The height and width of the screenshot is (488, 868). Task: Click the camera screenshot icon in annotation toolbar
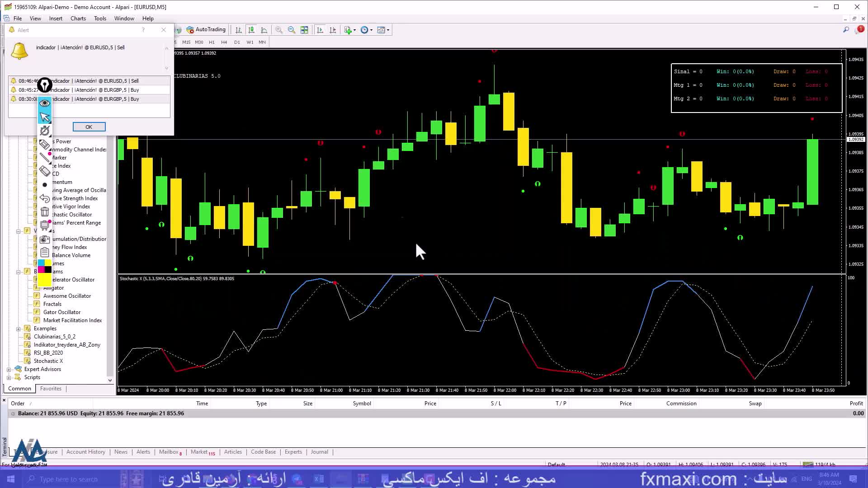point(44,239)
